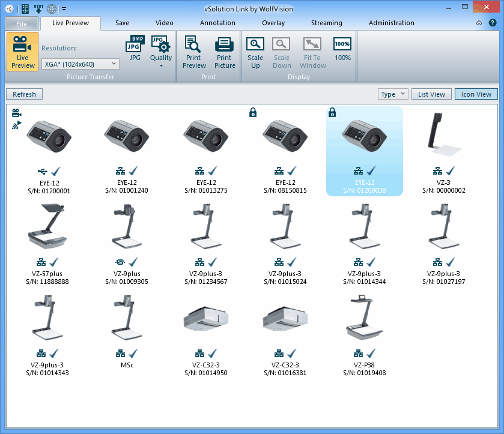Click the live camera icon above first EYE-12
Viewport: 504px width, 434px height.
16,113
